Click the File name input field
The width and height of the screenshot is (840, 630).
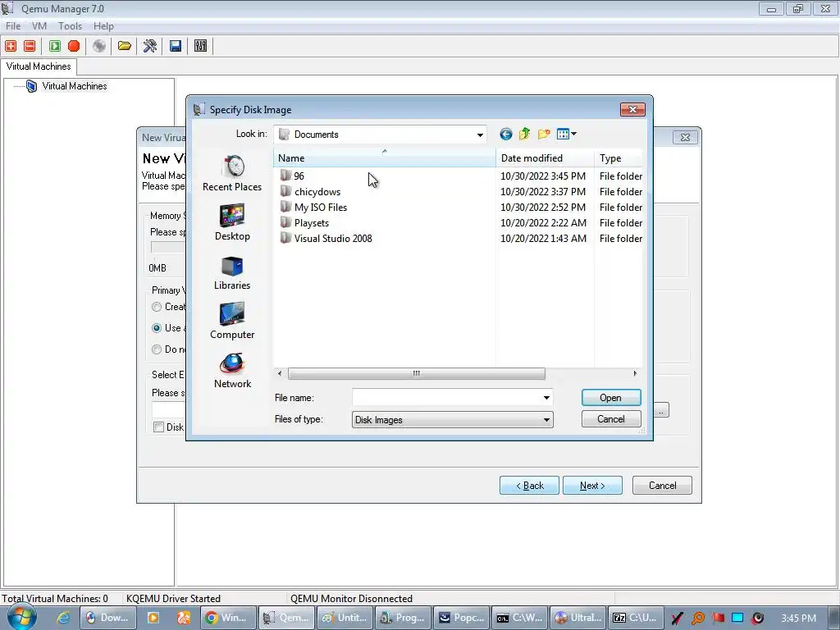447,398
